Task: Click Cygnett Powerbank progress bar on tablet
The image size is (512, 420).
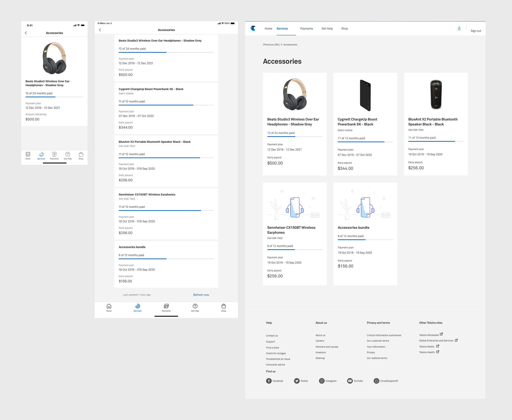Action: coord(166,105)
